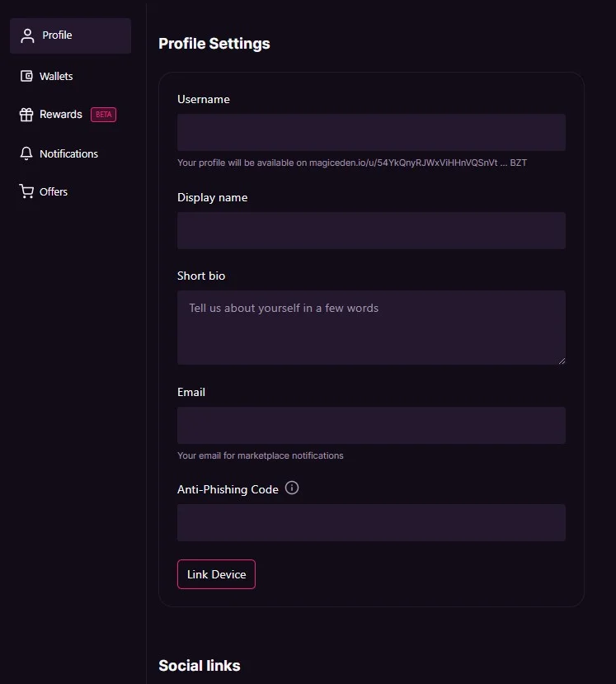This screenshot has width=616, height=684.
Task: Go to the Wallets menu label
Action: click(56, 76)
